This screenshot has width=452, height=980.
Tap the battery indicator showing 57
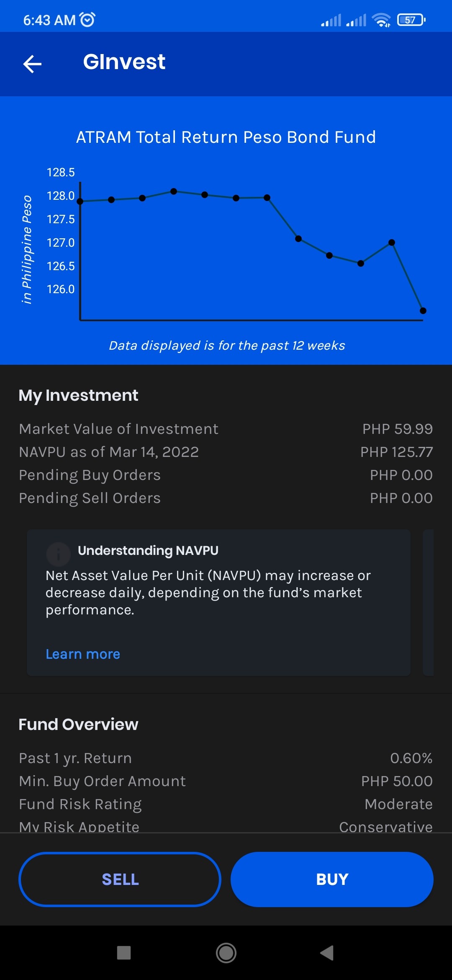click(x=411, y=20)
